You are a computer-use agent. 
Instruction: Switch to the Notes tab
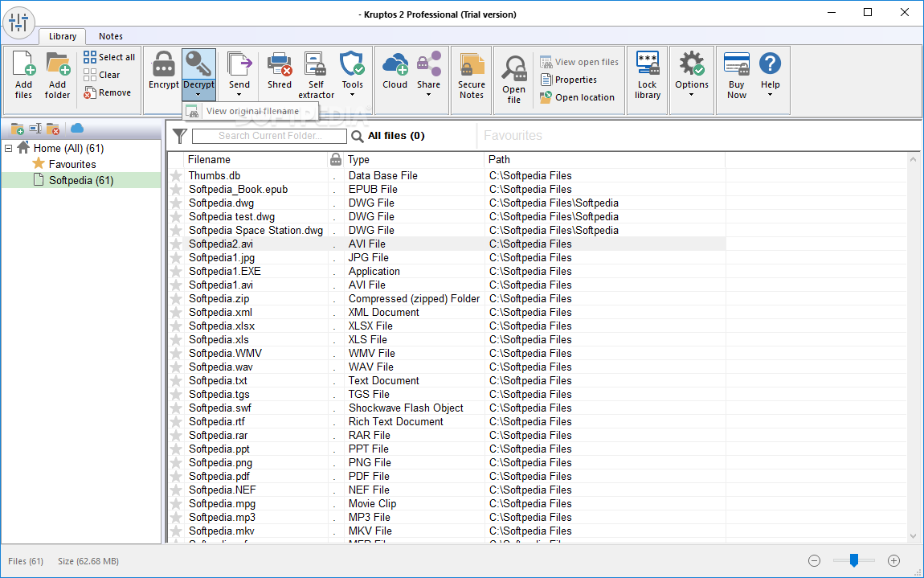pos(111,36)
